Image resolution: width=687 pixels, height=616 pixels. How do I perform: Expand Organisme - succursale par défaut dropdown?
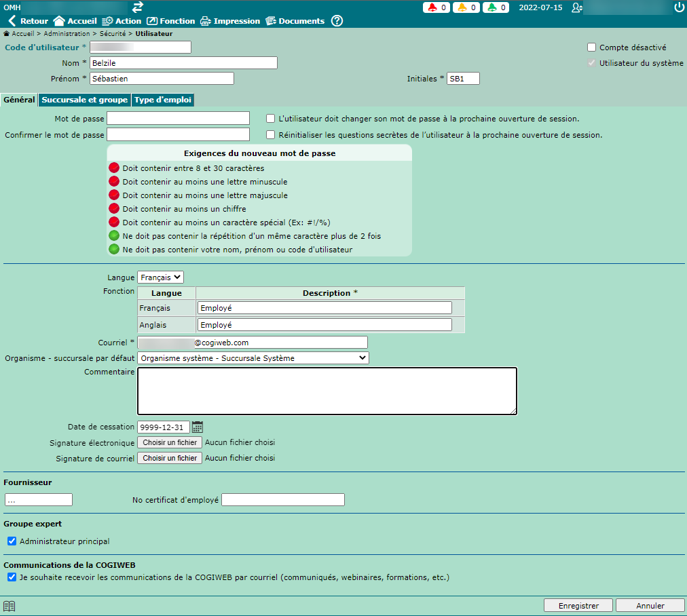coord(253,358)
